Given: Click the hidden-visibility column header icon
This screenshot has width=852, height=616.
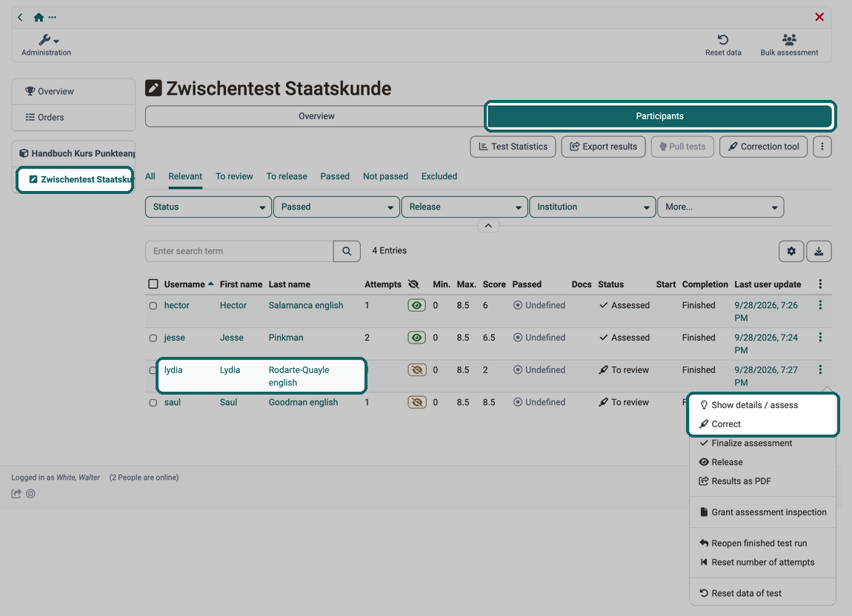Looking at the screenshot, I should click(x=413, y=284).
